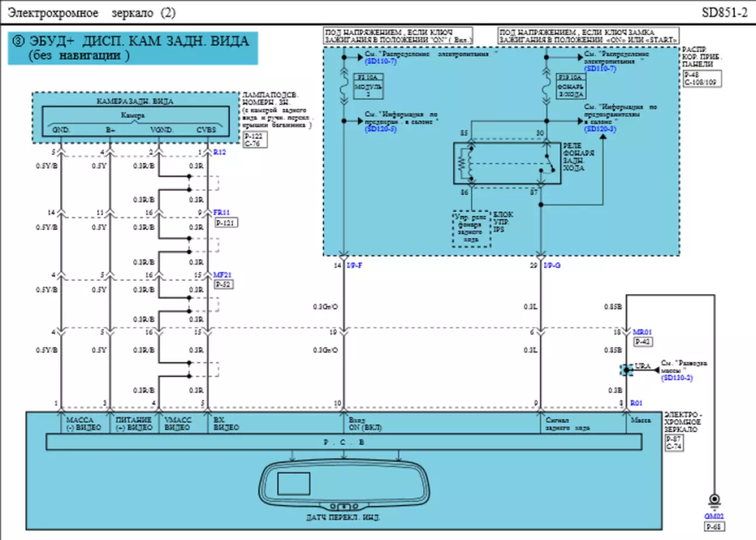Click the circled 3 diagram number marker
Viewport: 756px width, 540px height.
pyautogui.click(x=19, y=41)
